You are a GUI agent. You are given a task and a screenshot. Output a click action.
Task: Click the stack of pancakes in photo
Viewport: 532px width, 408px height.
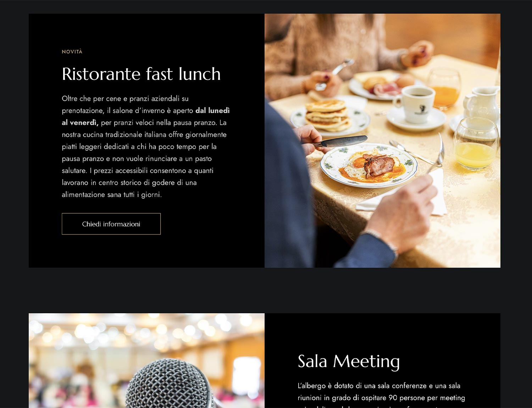327,115
